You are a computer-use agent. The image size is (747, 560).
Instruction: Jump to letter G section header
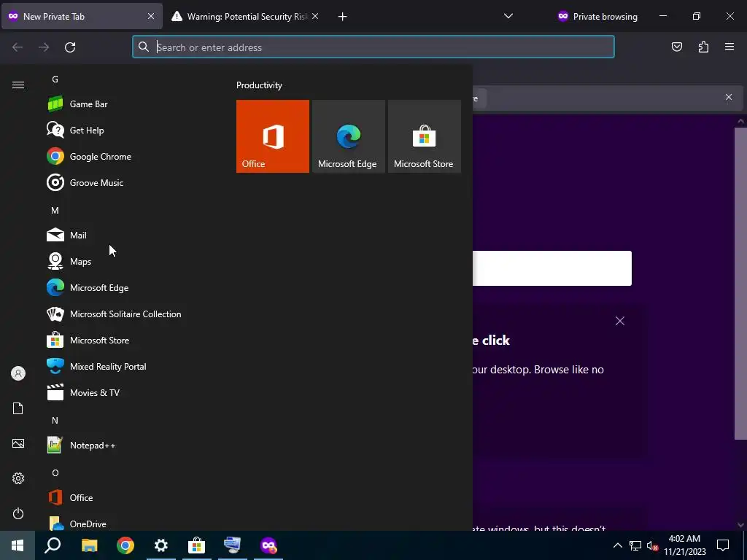[55, 79]
